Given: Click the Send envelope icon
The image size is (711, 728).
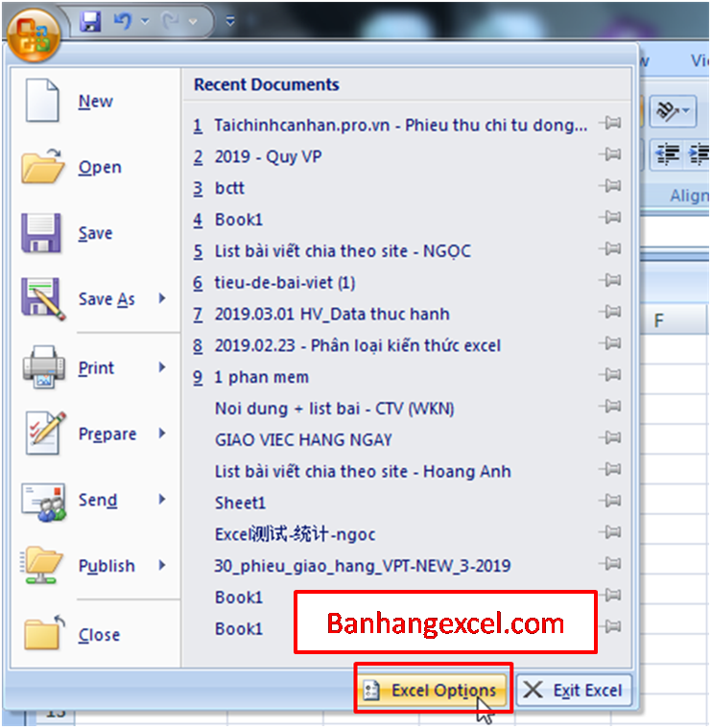Looking at the screenshot, I should pos(43,502).
